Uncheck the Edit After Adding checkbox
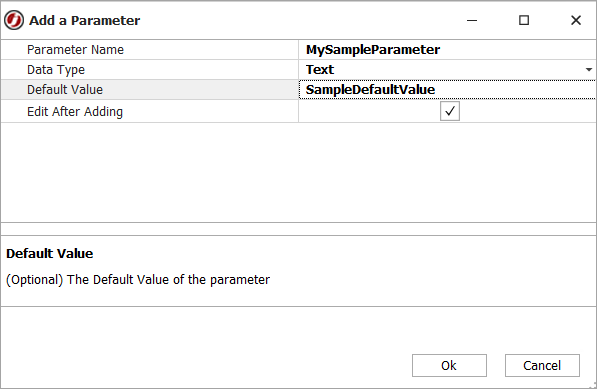The image size is (597, 389). click(x=450, y=111)
